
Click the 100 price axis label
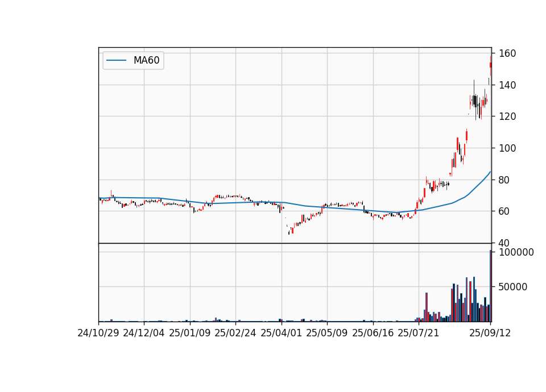[x=507, y=148]
